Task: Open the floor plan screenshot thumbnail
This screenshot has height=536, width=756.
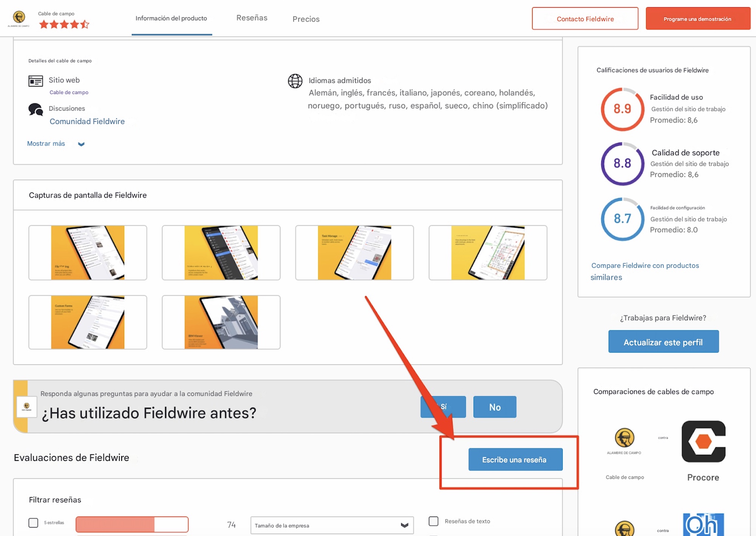Action: [x=488, y=253]
